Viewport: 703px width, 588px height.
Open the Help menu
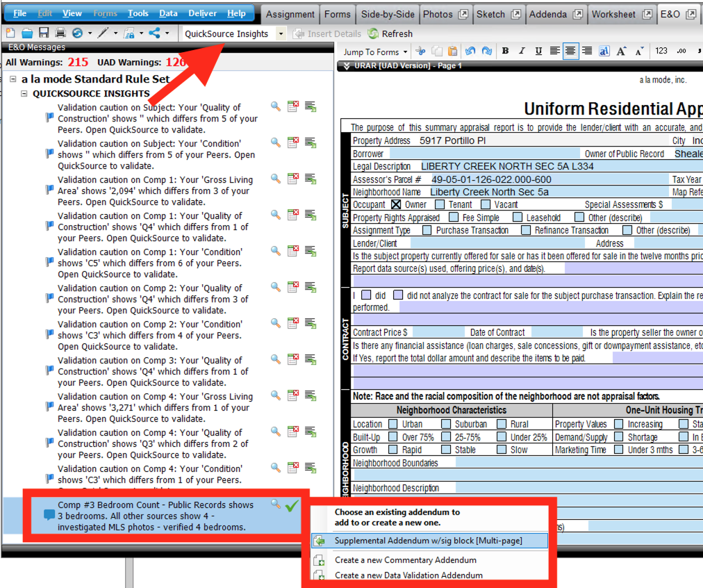tap(236, 13)
